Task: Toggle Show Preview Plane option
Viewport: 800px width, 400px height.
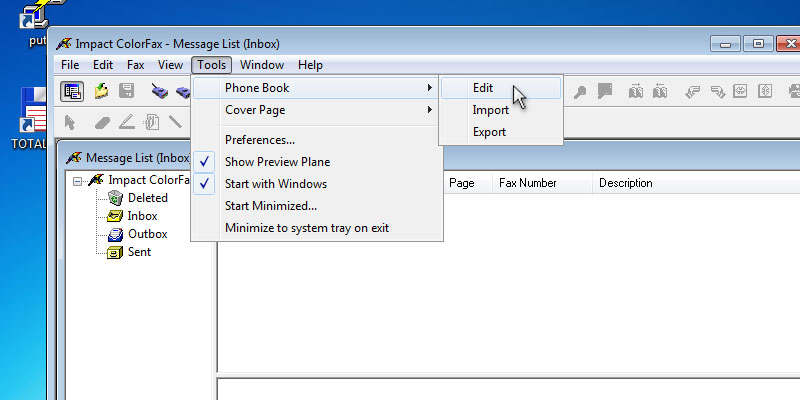Action: tap(277, 162)
